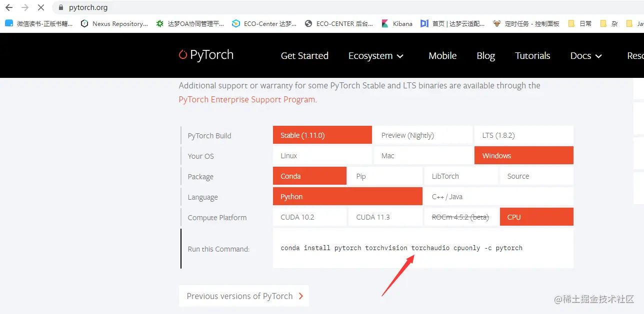Open Previous versions of PyTorch
This screenshot has height=314, width=644.
[x=243, y=296]
